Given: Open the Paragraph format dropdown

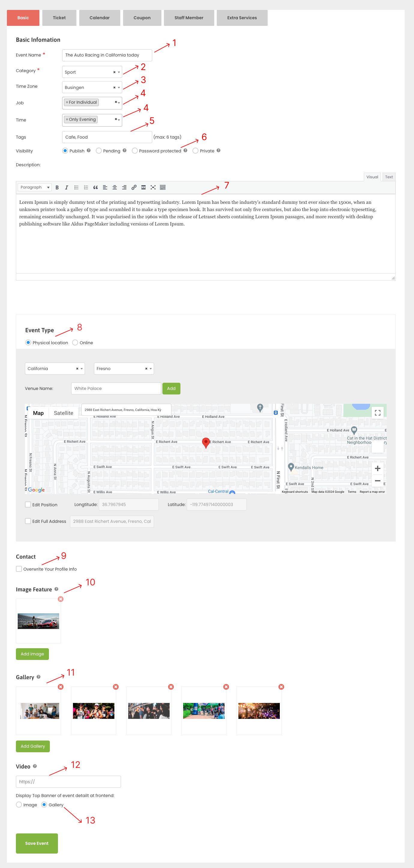Looking at the screenshot, I should pyautogui.click(x=35, y=187).
